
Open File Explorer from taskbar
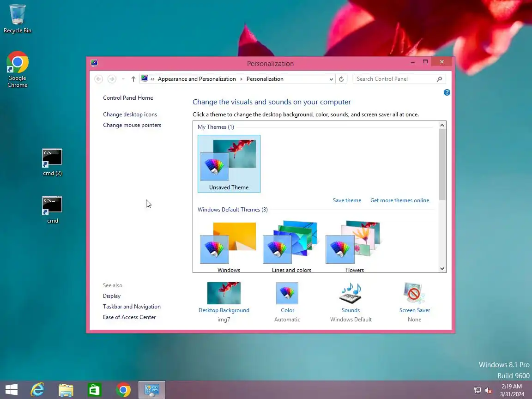pos(66,389)
